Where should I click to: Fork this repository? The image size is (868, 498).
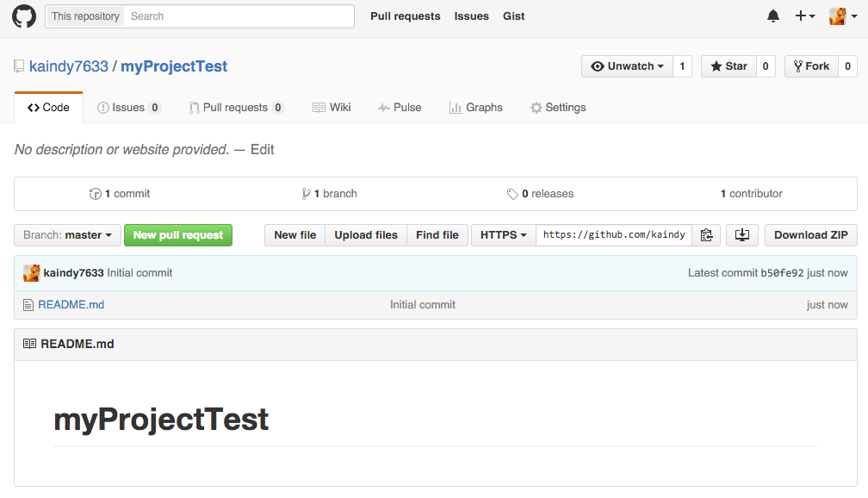810,66
